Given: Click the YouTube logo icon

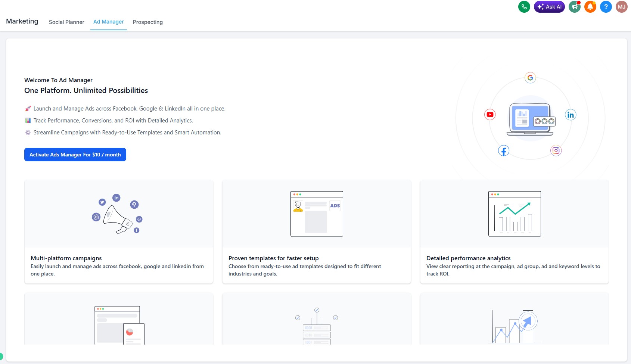Looking at the screenshot, I should point(490,115).
